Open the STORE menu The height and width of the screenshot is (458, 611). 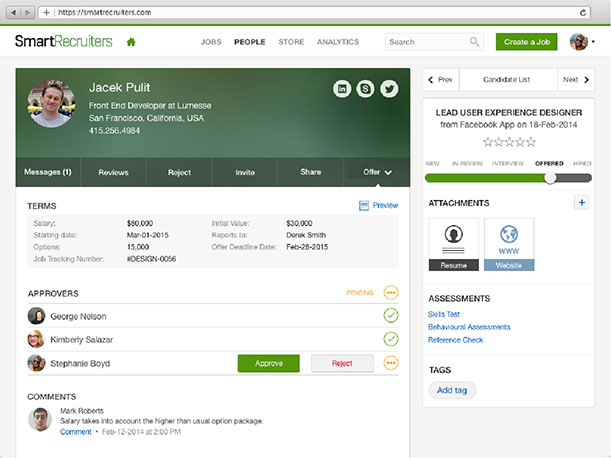(291, 42)
